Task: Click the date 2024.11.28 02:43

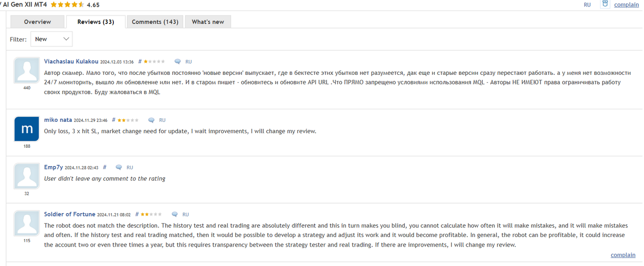Action: point(81,168)
